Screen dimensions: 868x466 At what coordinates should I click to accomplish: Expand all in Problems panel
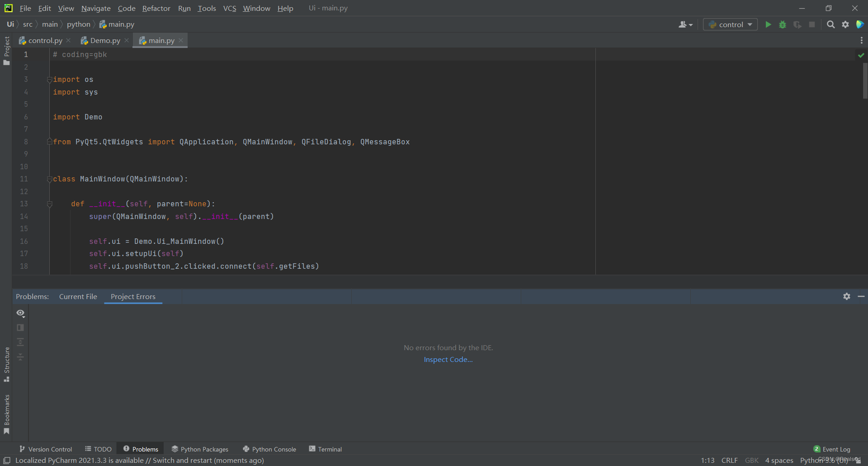pos(20,342)
